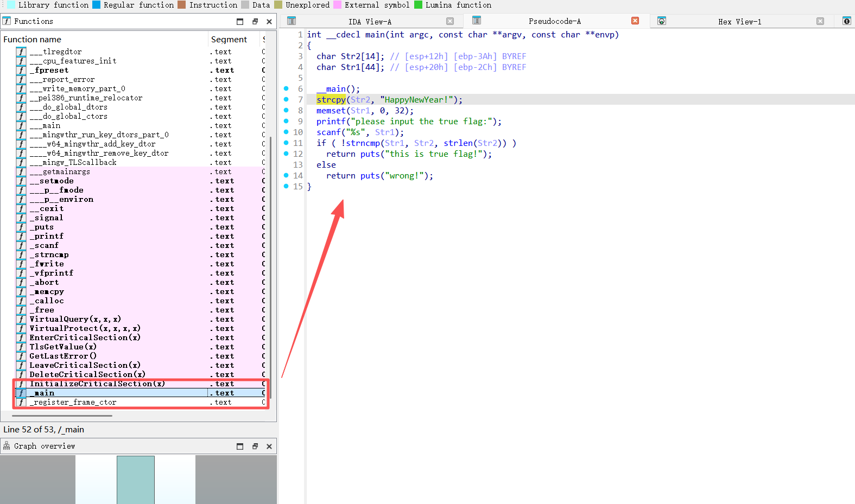Switch to the Hex View-1 tab
The width and height of the screenshot is (855, 504).
click(739, 22)
